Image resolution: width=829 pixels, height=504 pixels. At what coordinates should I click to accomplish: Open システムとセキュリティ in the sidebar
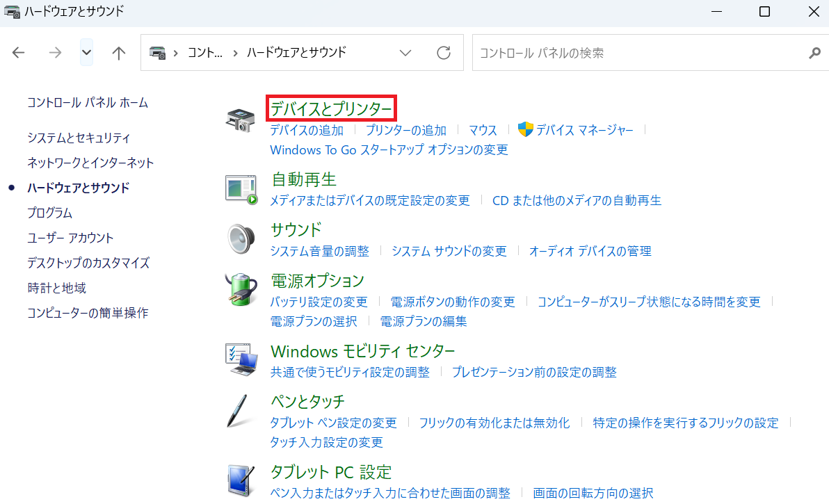79,138
